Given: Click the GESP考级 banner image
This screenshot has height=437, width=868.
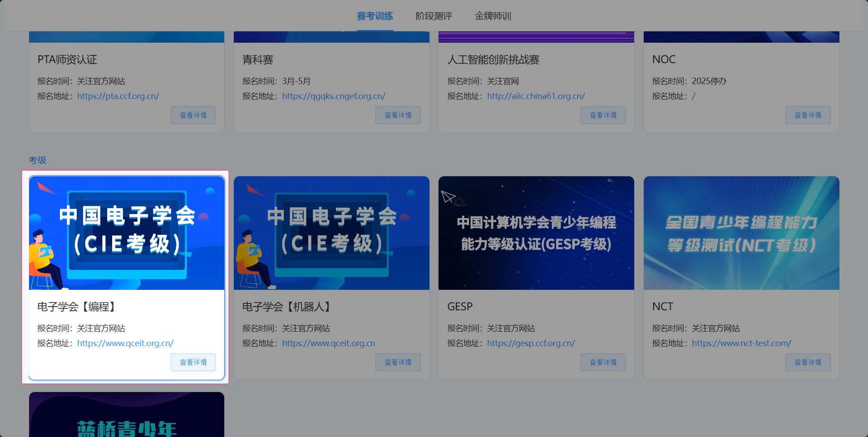Looking at the screenshot, I should 536,233.
